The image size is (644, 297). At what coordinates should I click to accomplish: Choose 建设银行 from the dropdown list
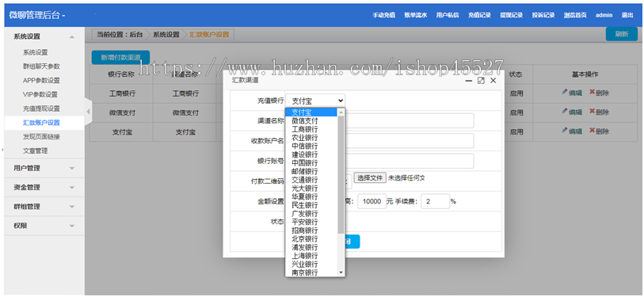(311, 154)
